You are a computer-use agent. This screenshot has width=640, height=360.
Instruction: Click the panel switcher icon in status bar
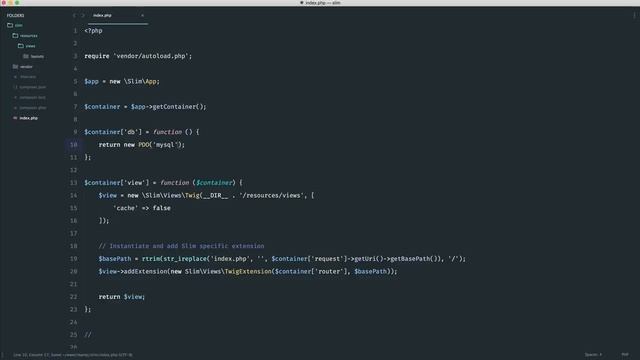point(3,355)
